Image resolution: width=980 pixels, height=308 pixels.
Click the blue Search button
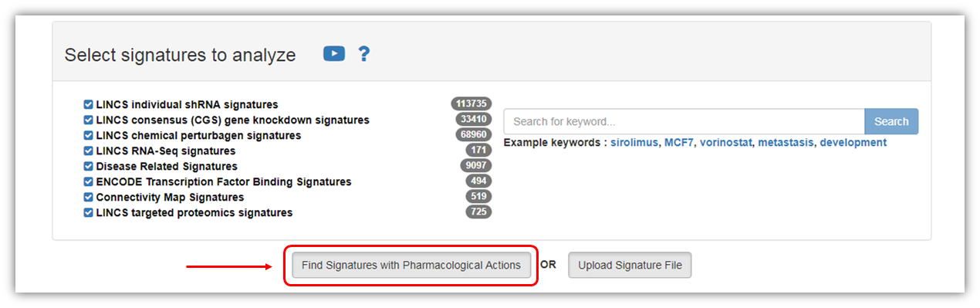point(891,121)
